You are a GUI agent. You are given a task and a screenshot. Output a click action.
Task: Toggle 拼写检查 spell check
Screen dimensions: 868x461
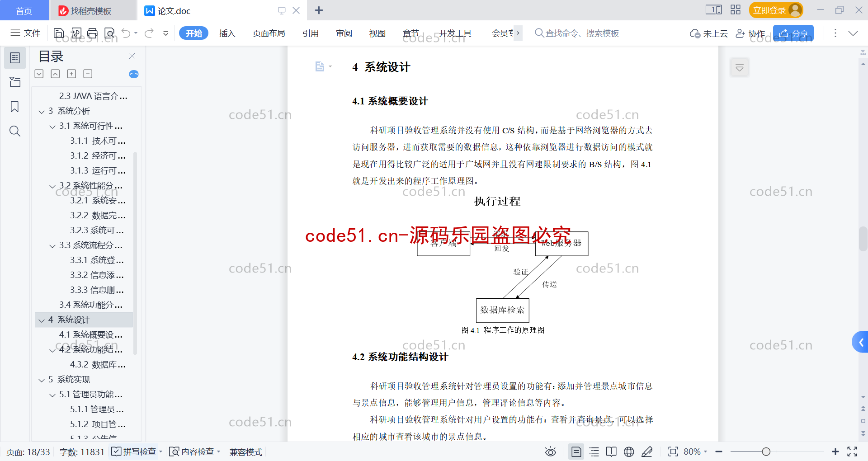pos(133,452)
